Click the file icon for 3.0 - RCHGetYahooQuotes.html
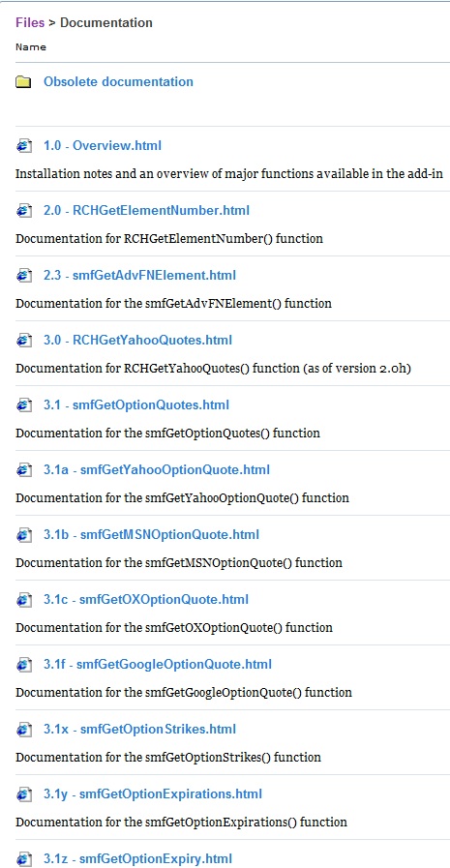The image size is (450, 868). tap(23, 341)
